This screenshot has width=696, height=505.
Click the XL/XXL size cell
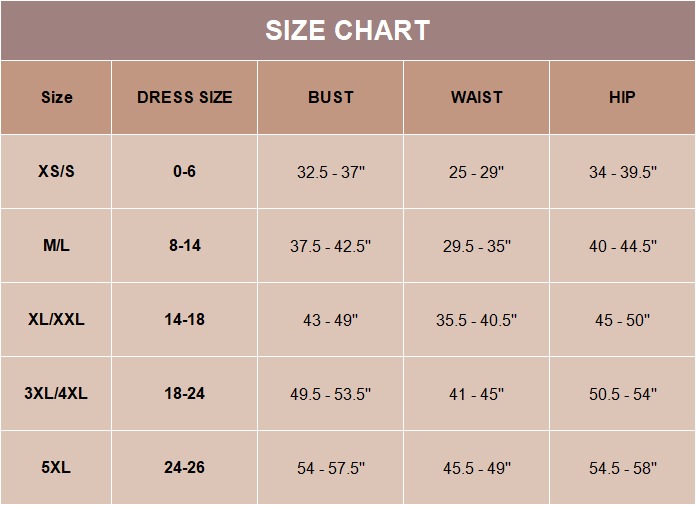point(56,320)
